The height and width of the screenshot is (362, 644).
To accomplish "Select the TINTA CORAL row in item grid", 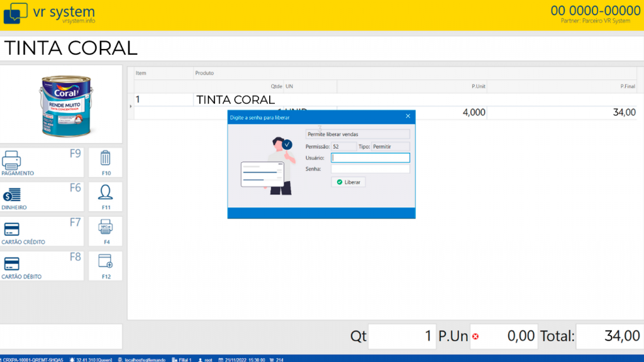I will [x=235, y=100].
